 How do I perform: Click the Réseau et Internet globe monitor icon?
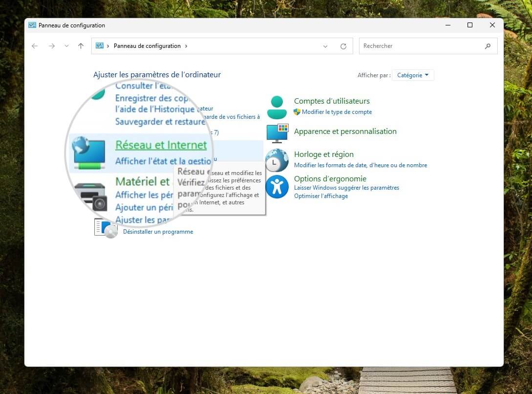[x=88, y=153]
